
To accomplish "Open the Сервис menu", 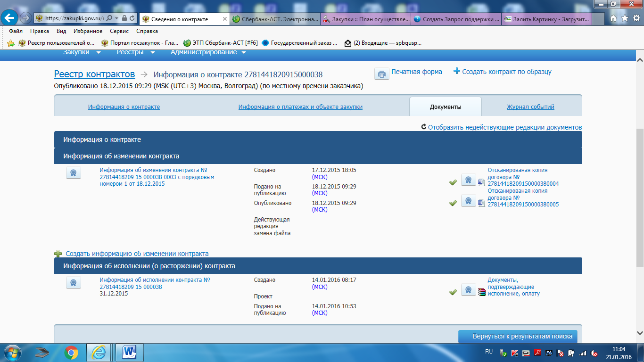I will (120, 31).
